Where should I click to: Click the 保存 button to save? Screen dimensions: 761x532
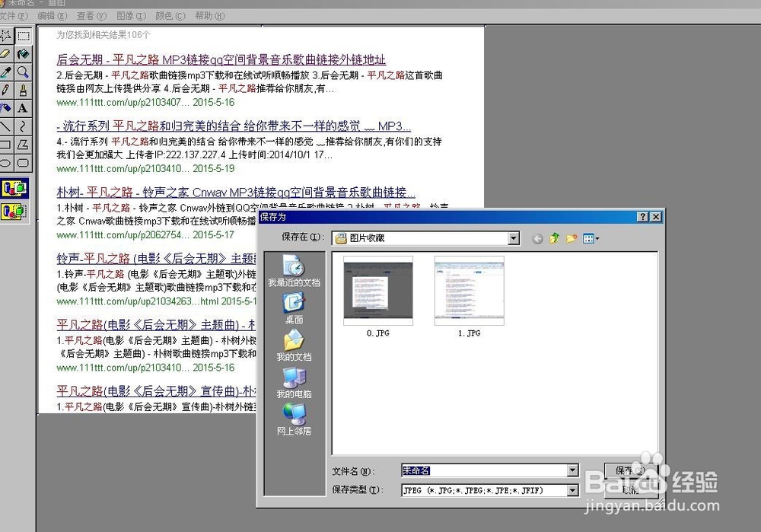[630, 470]
